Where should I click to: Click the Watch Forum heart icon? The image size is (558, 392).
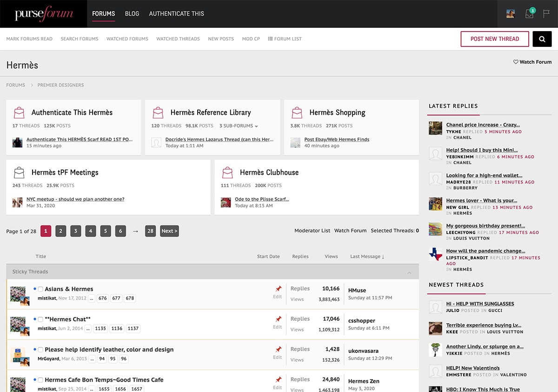coord(516,62)
